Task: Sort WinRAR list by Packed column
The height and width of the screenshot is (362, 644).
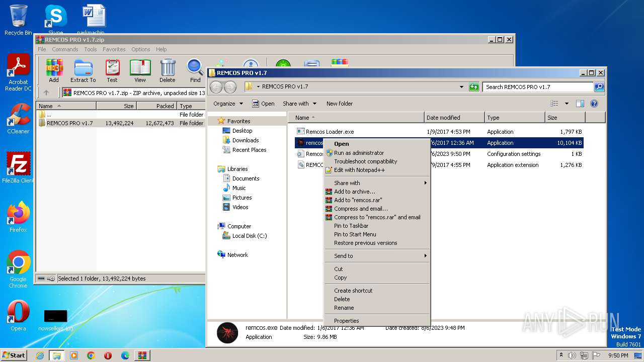Action: pos(156,106)
